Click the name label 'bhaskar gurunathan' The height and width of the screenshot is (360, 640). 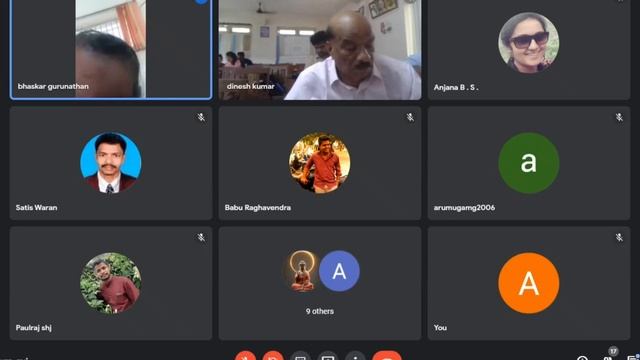tap(53, 87)
